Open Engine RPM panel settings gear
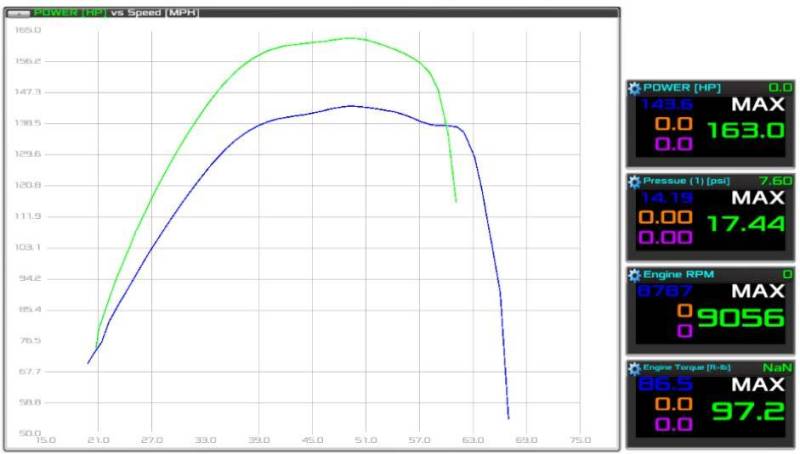 click(634, 274)
